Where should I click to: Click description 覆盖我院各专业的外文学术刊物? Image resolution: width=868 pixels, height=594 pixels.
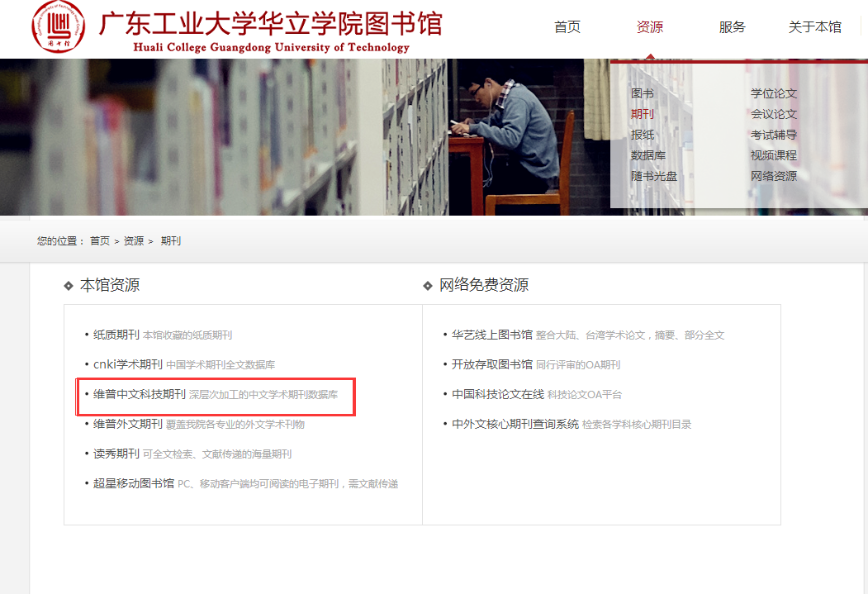(235, 425)
